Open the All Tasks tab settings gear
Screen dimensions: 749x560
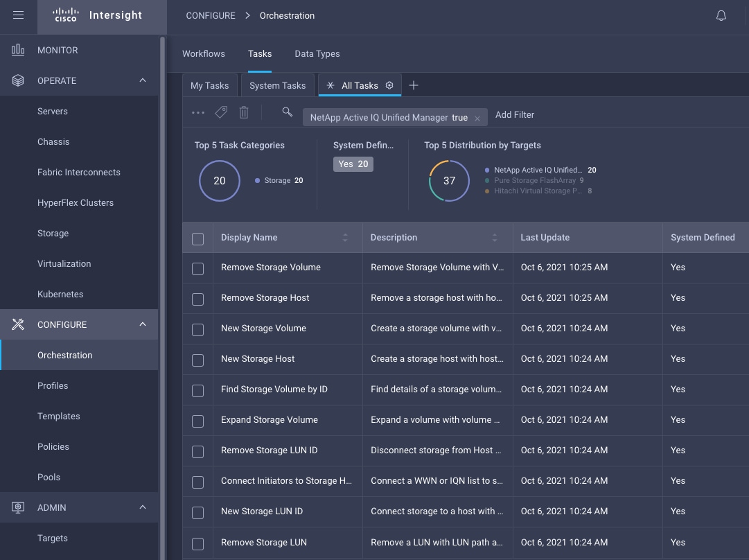[389, 85]
